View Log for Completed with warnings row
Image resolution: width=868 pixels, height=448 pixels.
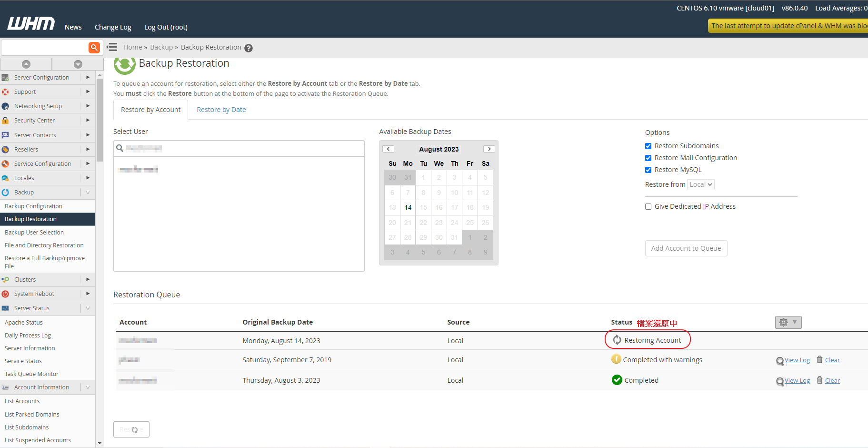pyautogui.click(x=797, y=360)
